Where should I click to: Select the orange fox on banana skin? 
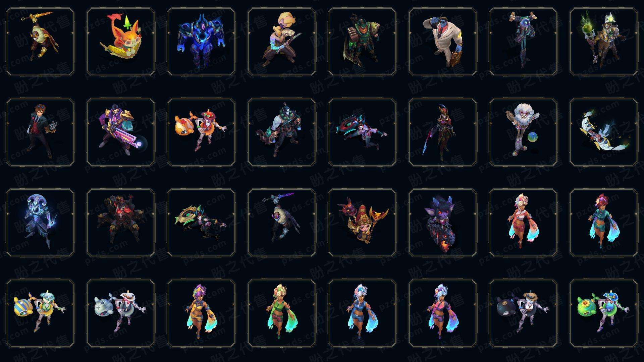[121, 42]
